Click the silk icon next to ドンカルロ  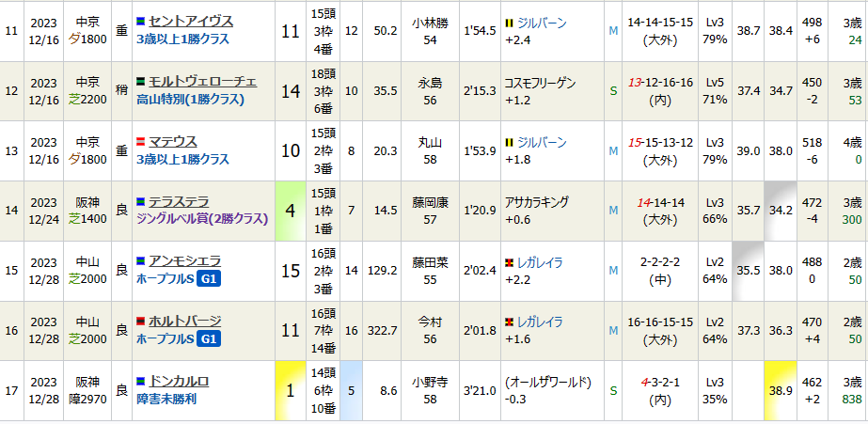[141, 382]
